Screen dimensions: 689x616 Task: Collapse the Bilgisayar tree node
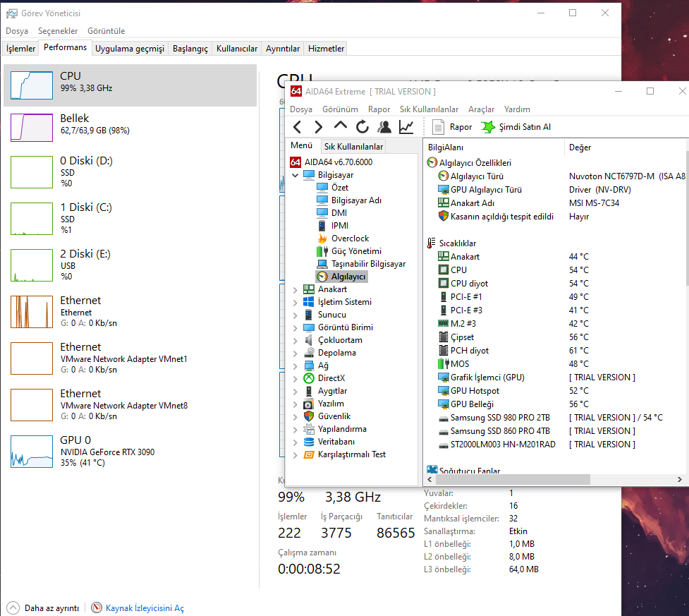coord(295,175)
